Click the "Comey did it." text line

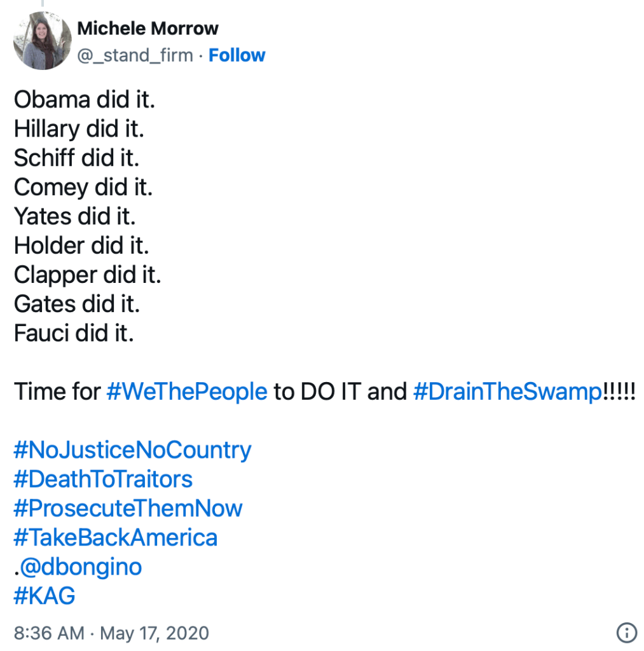tap(83, 188)
